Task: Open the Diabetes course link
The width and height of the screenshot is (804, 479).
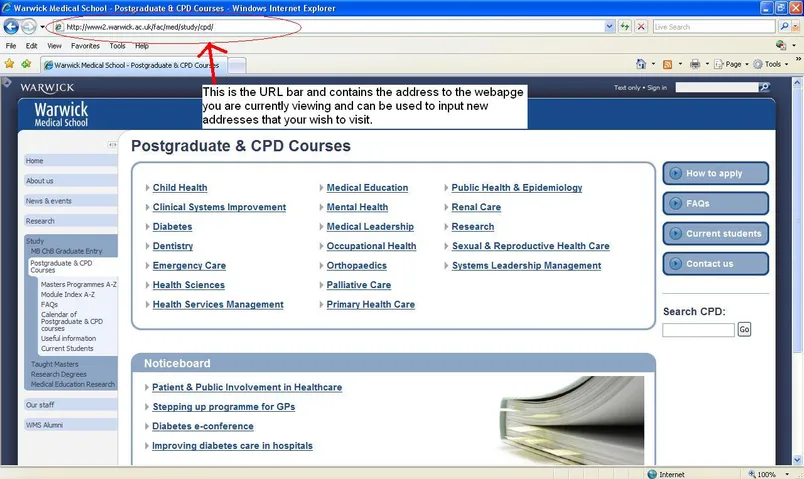Action: coord(172,227)
